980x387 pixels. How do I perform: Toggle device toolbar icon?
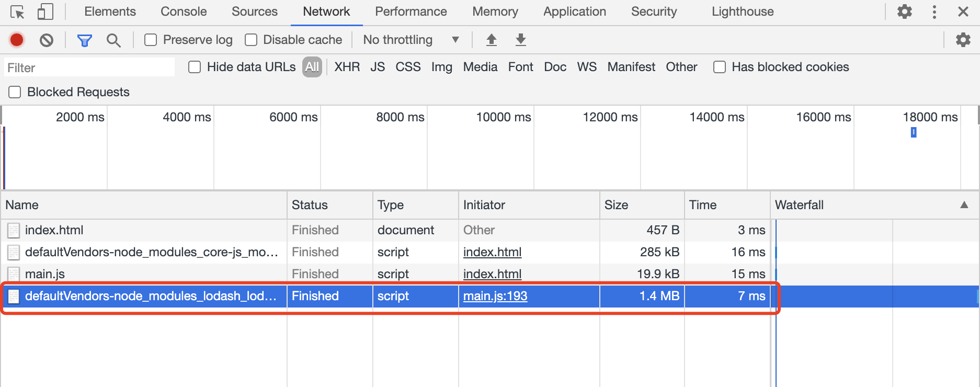click(45, 12)
